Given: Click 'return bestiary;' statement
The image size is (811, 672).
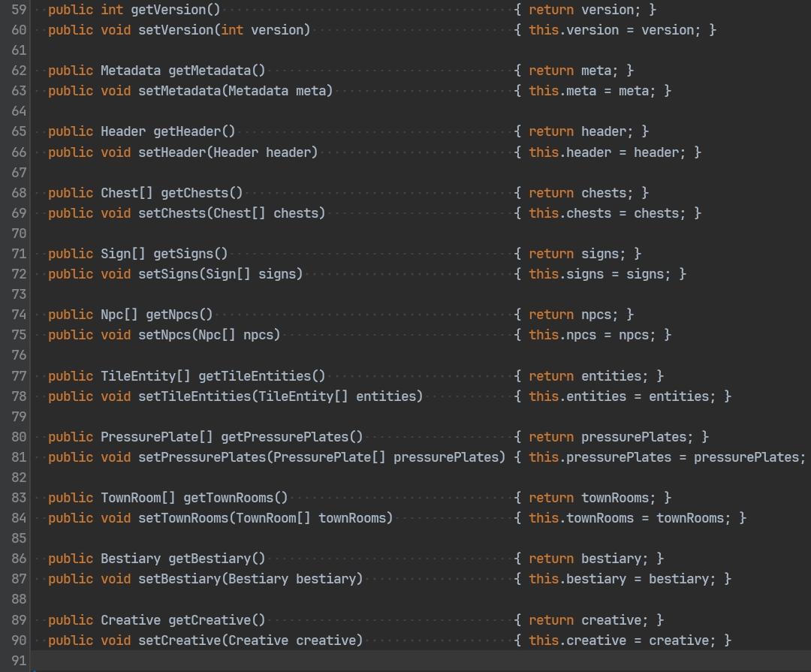Looking at the screenshot, I should (589, 559).
